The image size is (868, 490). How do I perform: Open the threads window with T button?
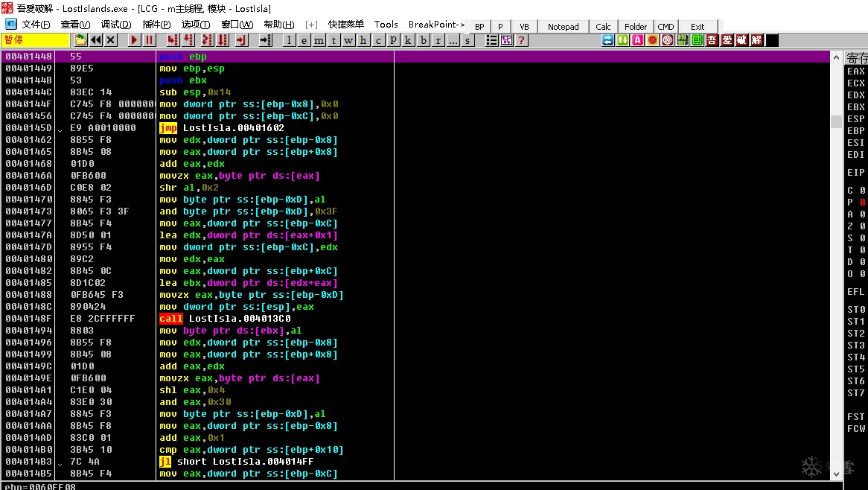point(334,40)
